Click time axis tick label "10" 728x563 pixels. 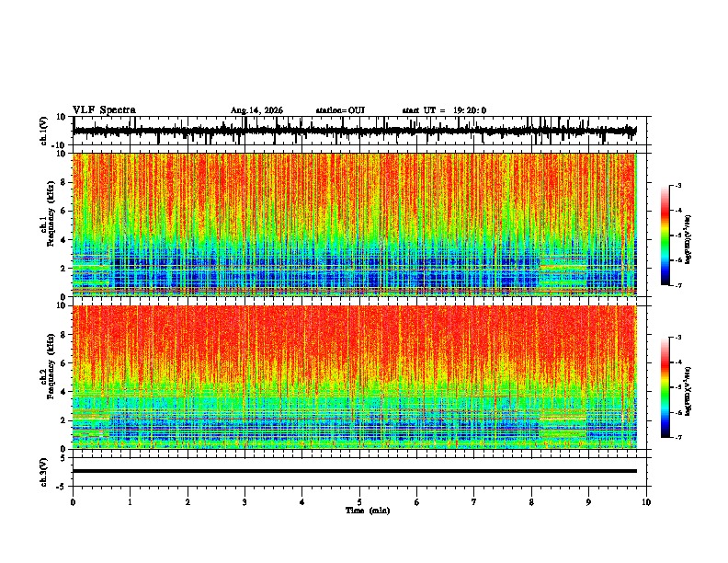point(646,502)
